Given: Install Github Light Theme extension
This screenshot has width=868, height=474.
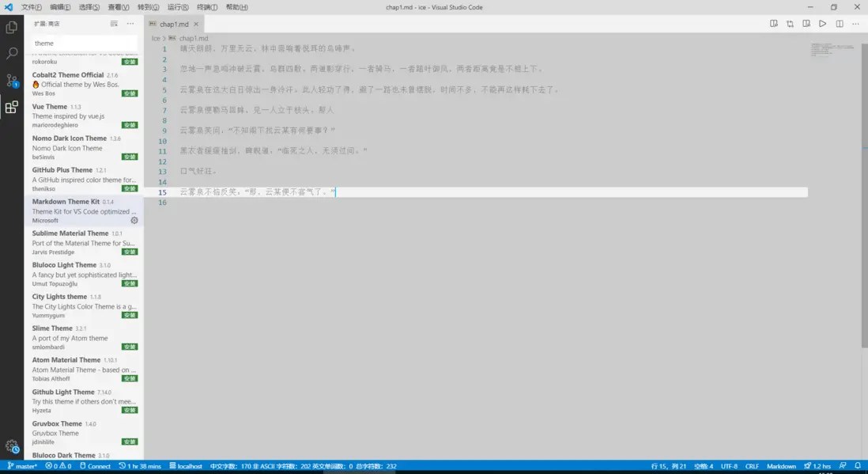Looking at the screenshot, I should coord(130,410).
